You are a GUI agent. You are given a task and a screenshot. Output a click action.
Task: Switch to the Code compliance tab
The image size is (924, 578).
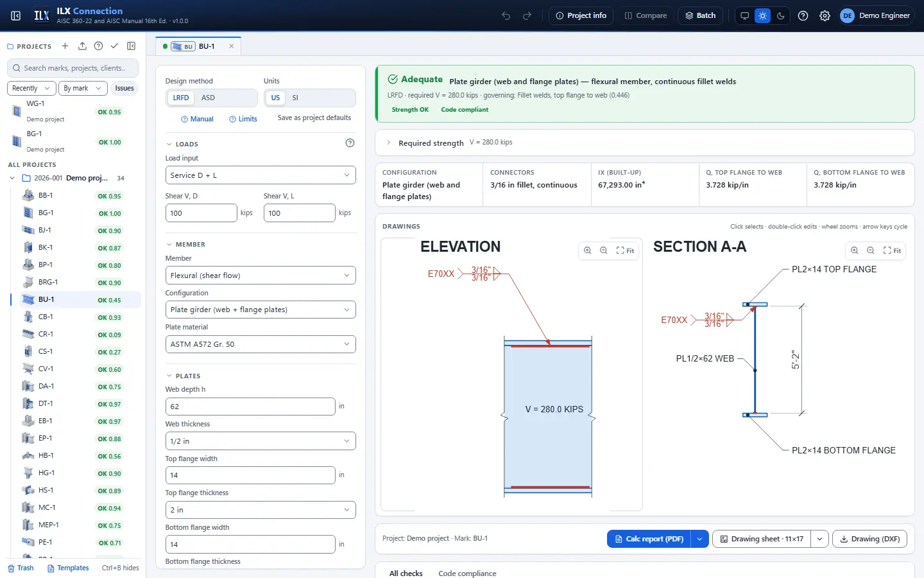pyautogui.click(x=467, y=573)
